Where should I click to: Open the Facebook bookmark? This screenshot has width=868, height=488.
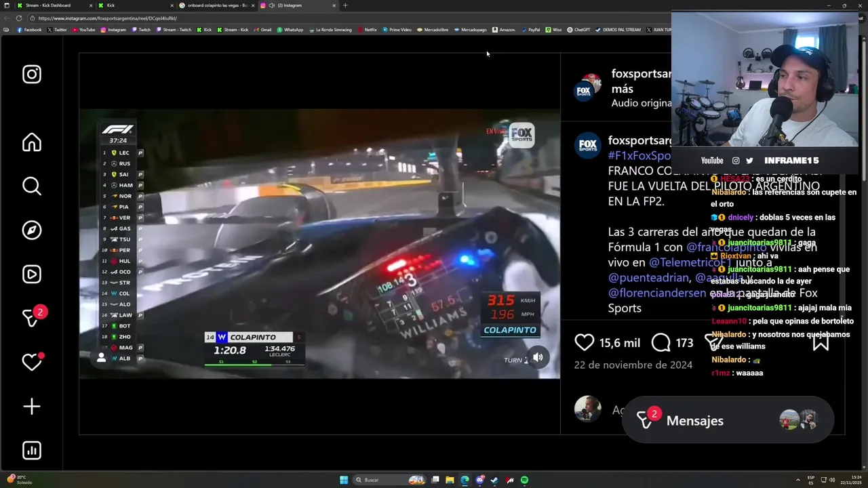[x=29, y=30]
